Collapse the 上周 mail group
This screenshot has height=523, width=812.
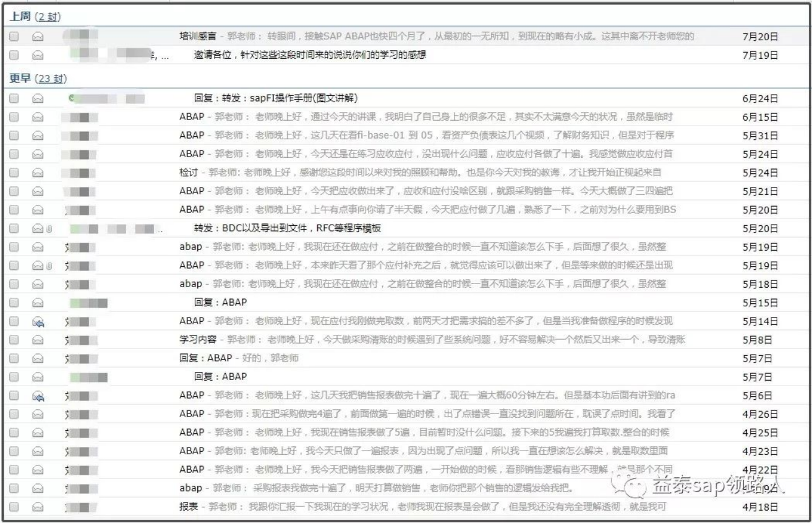[20, 16]
